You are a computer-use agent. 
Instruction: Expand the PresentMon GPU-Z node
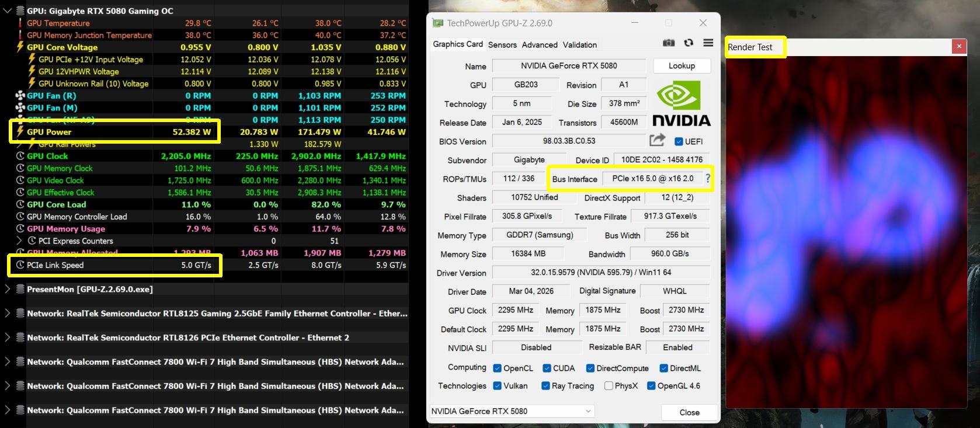[7, 289]
